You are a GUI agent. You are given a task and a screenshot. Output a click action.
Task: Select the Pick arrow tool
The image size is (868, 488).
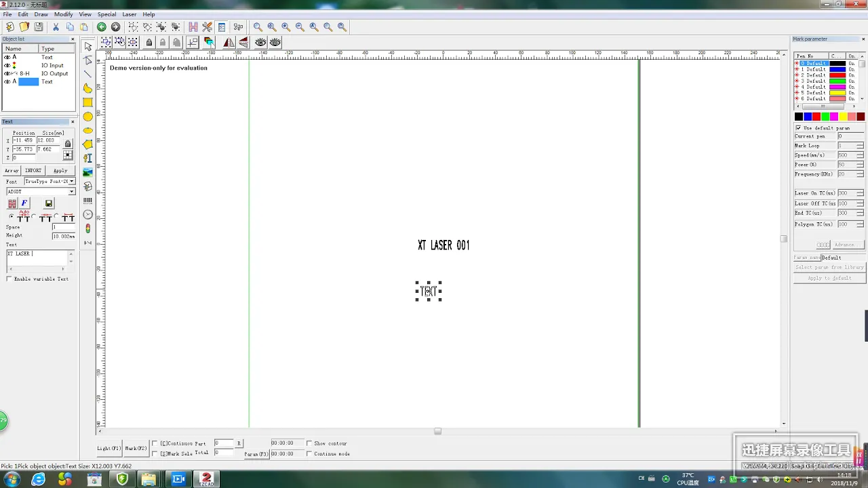(88, 47)
